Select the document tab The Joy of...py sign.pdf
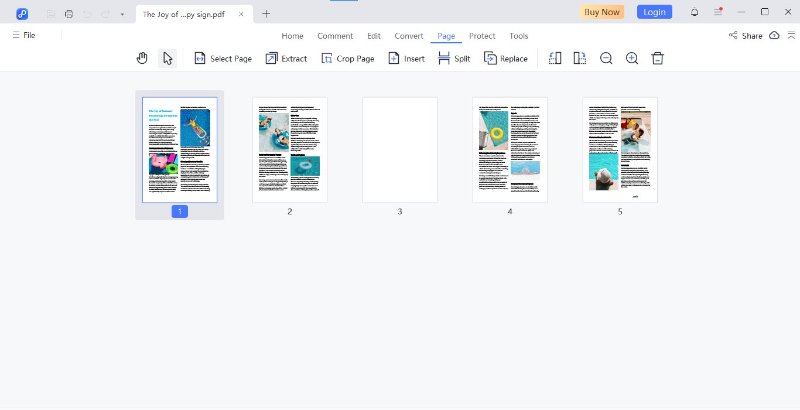800x410 pixels. [x=184, y=14]
